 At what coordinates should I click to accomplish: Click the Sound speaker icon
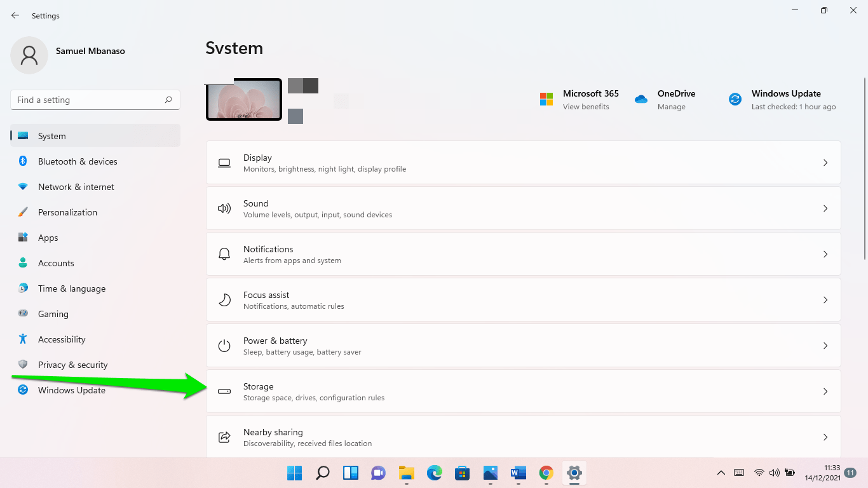[224, 208]
